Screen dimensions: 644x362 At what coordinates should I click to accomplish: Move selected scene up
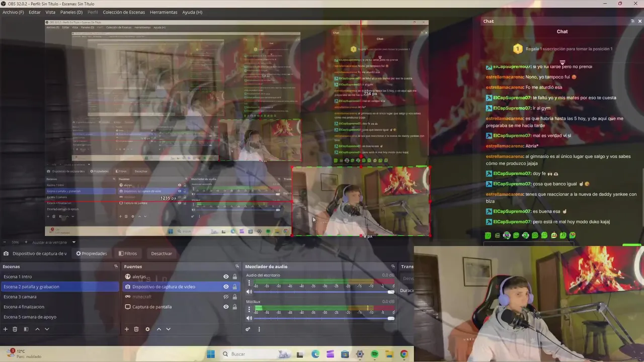37,329
